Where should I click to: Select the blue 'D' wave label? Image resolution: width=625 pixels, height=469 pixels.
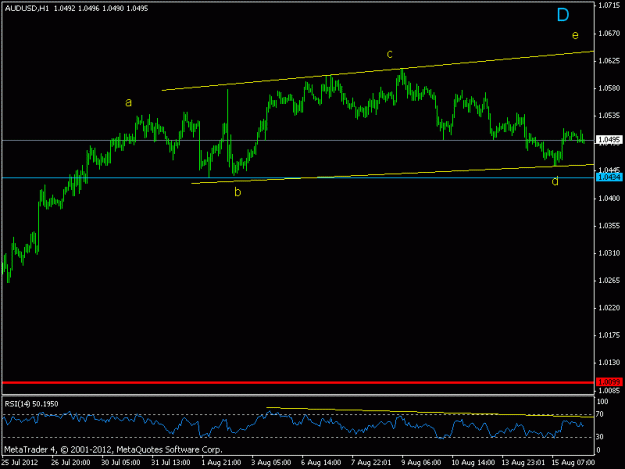[563, 15]
